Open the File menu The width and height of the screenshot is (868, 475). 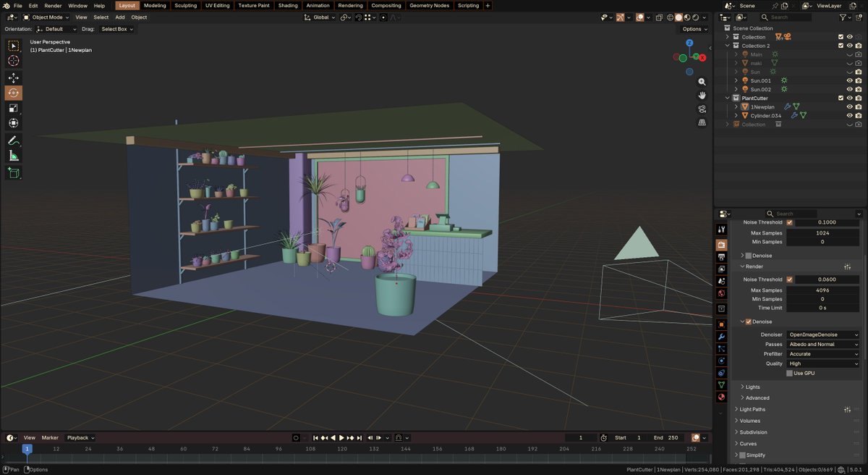tap(17, 5)
